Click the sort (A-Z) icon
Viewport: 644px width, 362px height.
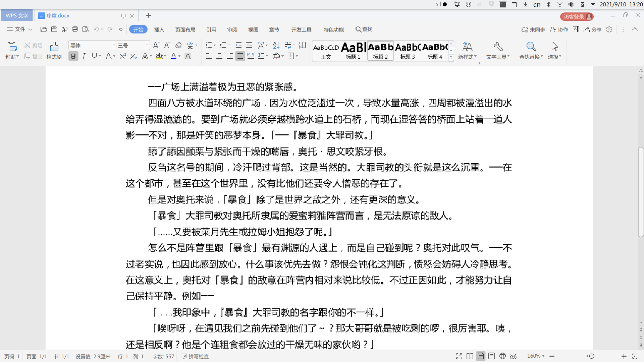coord(276,45)
